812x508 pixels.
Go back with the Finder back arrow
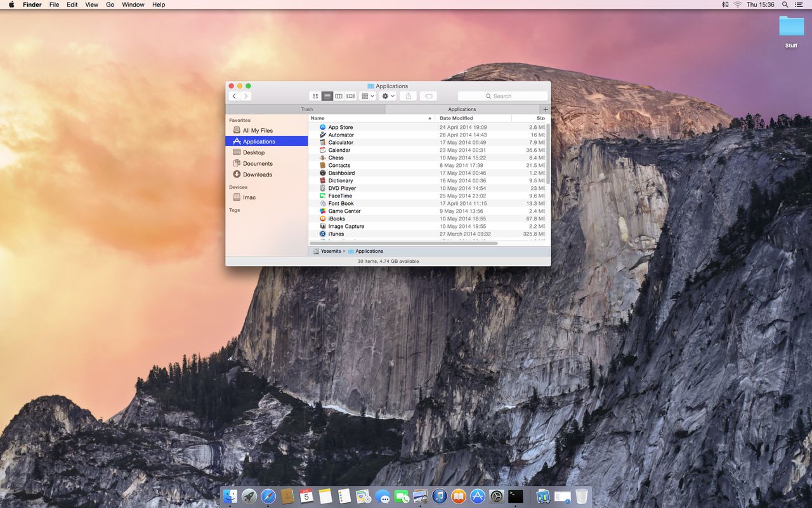pos(234,96)
